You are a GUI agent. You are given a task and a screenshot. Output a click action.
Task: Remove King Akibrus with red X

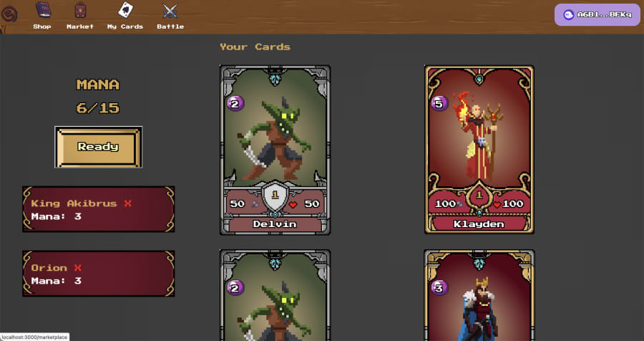pyautogui.click(x=128, y=203)
